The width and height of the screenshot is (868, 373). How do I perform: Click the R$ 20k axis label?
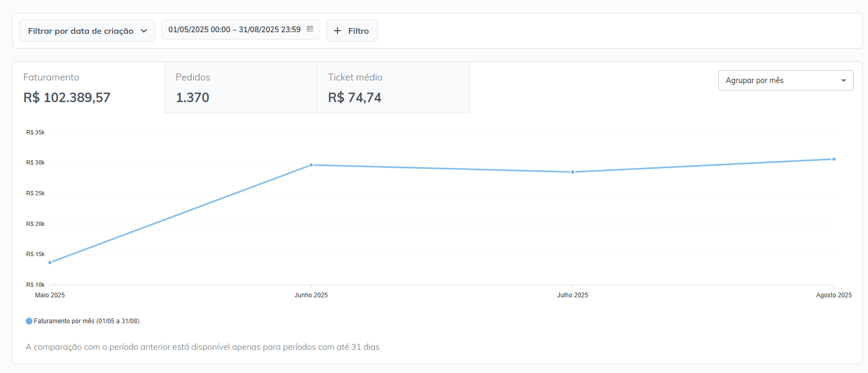35,224
